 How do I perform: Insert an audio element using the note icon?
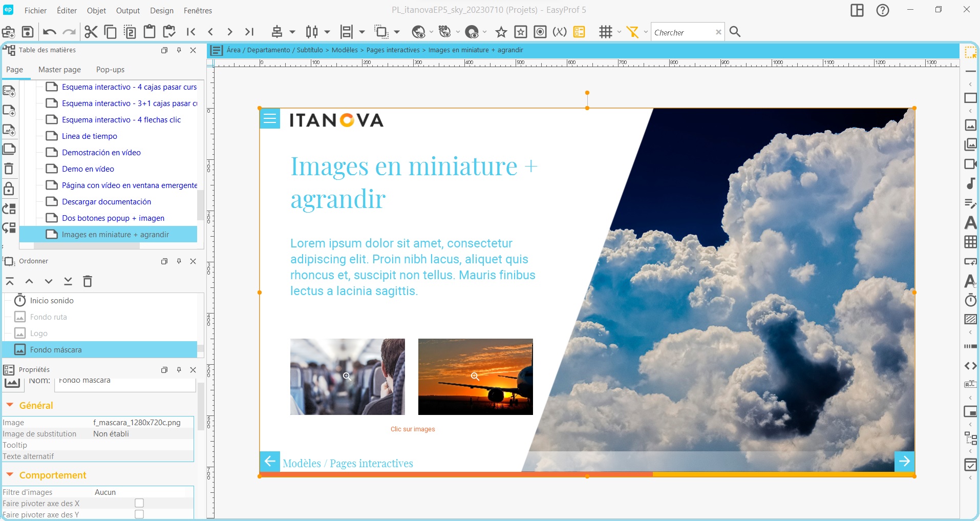(970, 184)
